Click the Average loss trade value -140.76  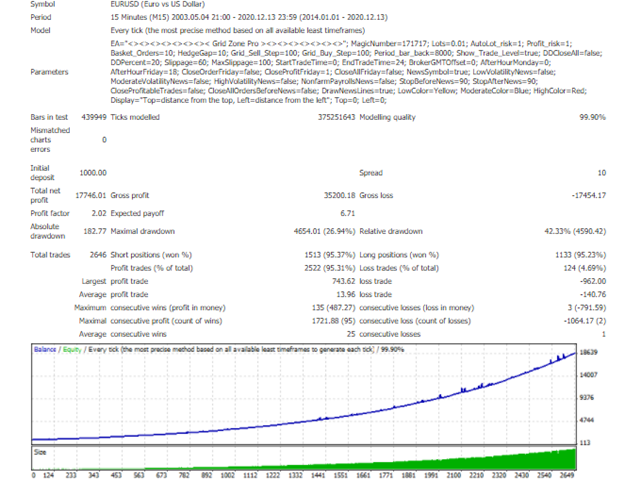coord(593,294)
